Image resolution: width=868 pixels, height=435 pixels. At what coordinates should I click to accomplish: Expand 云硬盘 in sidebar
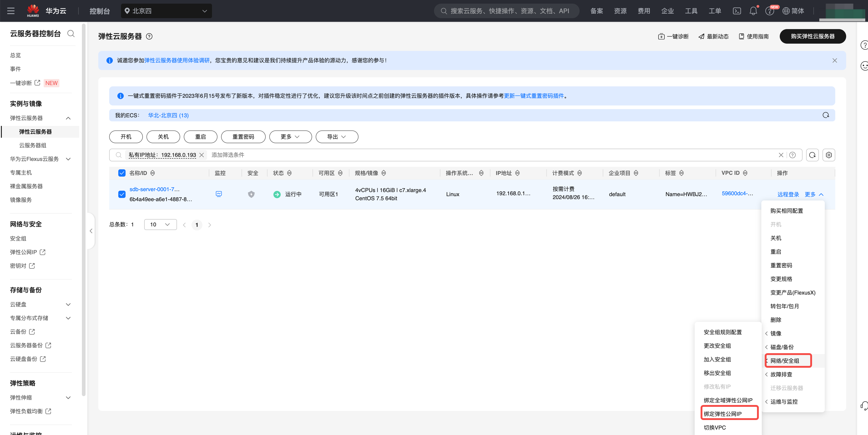pyautogui.click(x=68, y=305)
